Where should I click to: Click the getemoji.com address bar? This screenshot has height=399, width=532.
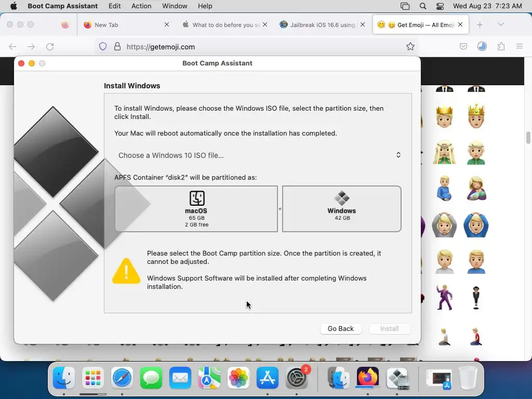coord(258,46)
